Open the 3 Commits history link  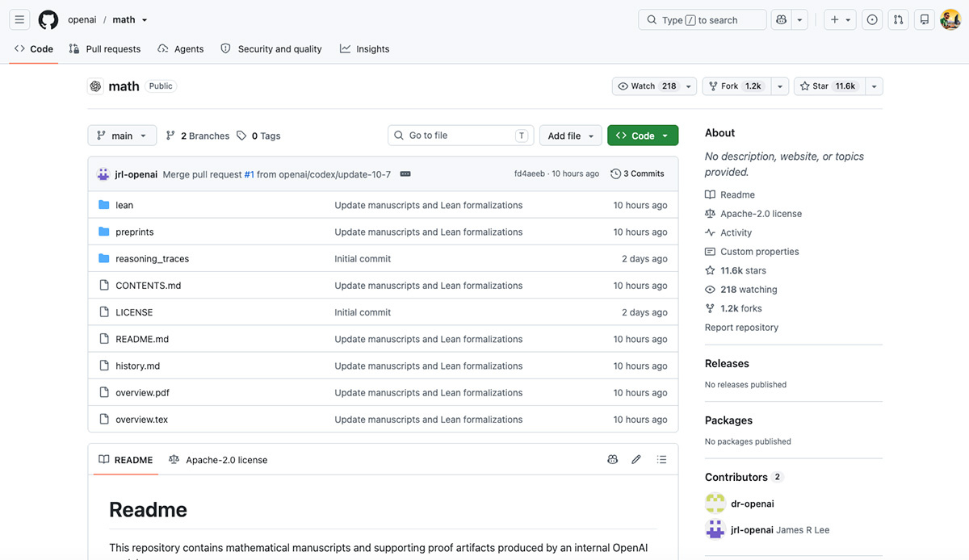coord(638,173)
